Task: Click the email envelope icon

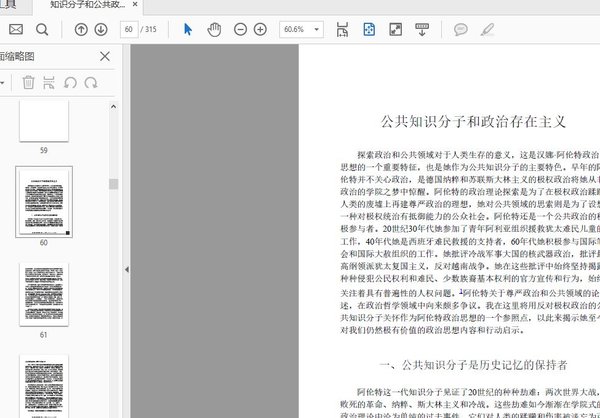Action: [x=16, y=29]
